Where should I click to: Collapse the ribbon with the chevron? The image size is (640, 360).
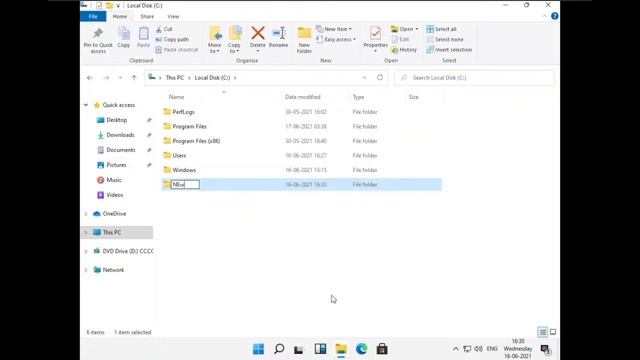[544, 16]
